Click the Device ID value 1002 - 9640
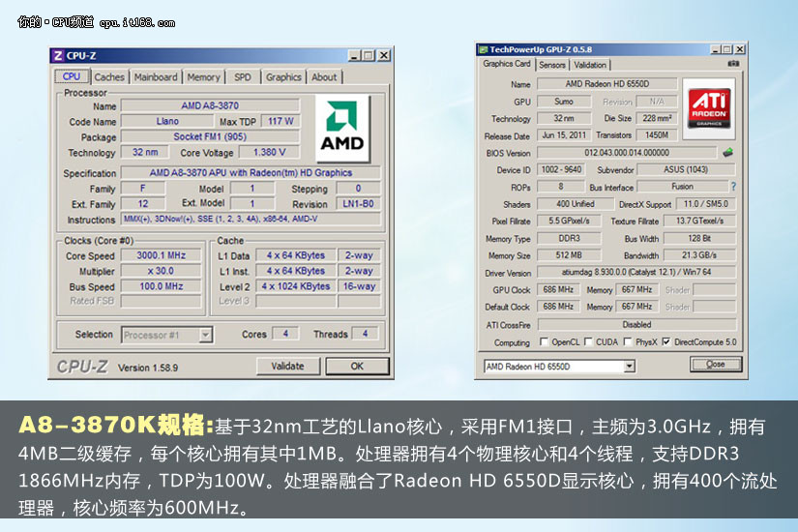 tap(561, 169)
